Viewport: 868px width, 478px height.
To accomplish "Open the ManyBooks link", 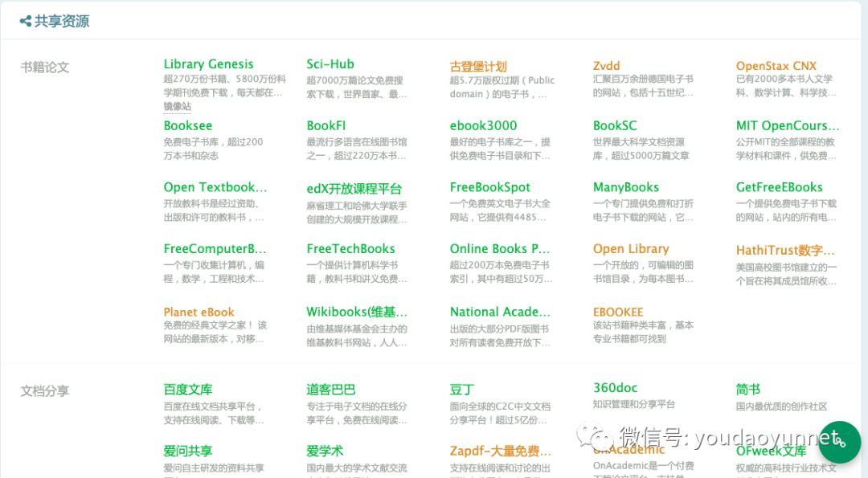I will coord(625,187).
